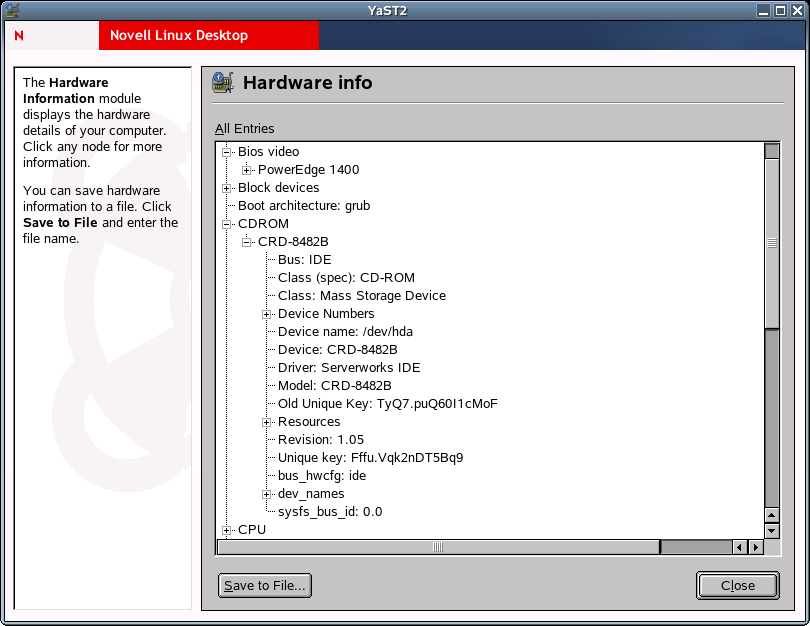Click the vertical scrollbar thumb
This screenshot has height=626, width=810.
click(x=772, y=243)
